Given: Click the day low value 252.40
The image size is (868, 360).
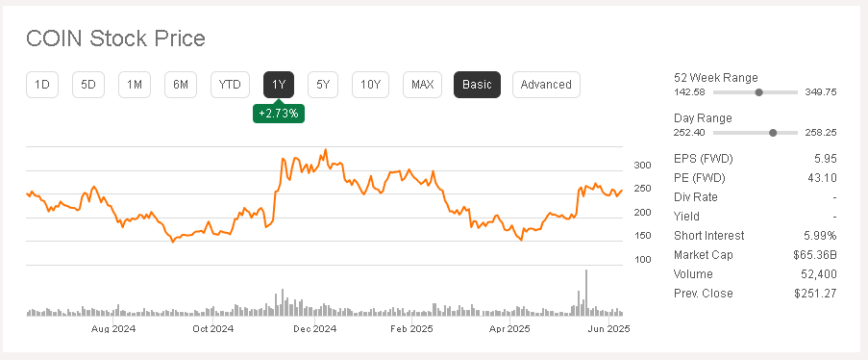Looking at the screenshot, I should (x=689, y=133).
